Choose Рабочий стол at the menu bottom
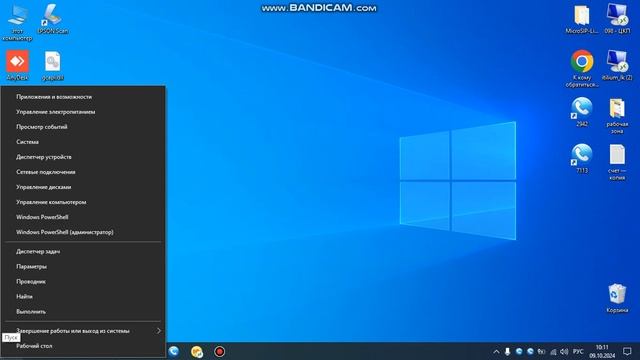The height and width of the screenshot is (360, 640). [x=83, y=346]
